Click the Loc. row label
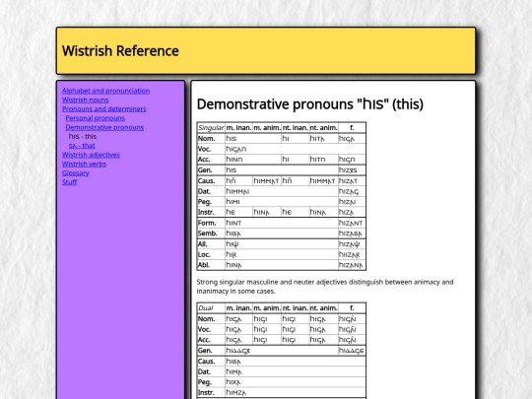The image size is (532, 399). [x=211, y=255]
